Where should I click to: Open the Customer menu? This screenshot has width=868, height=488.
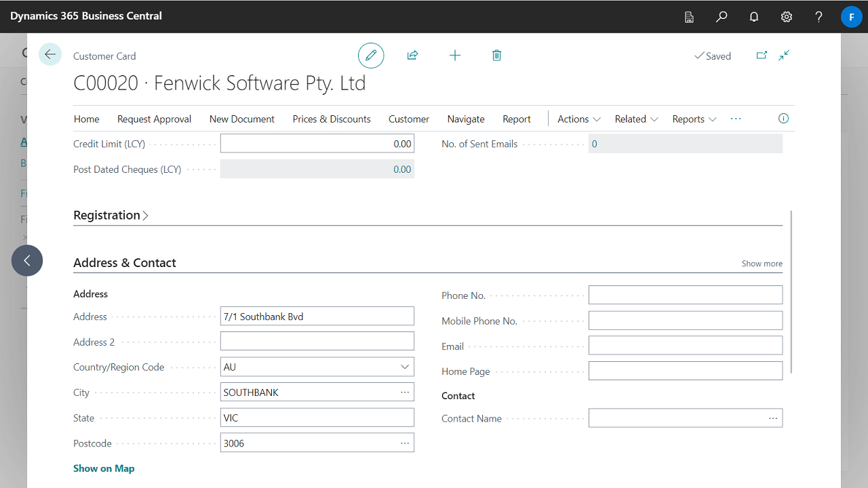click(x=409, y=119)
